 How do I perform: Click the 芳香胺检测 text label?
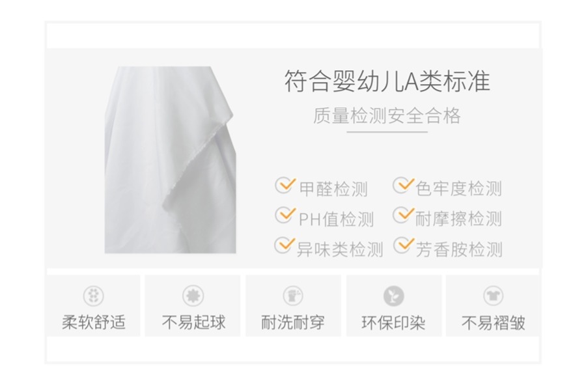tap(459, 249)
